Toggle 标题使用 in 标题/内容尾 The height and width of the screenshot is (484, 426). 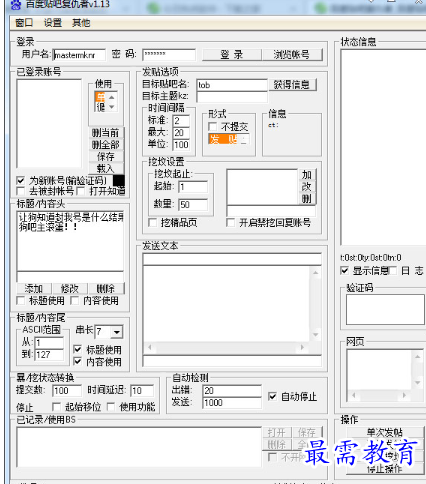pyautogui.click(x=77, y=349)
